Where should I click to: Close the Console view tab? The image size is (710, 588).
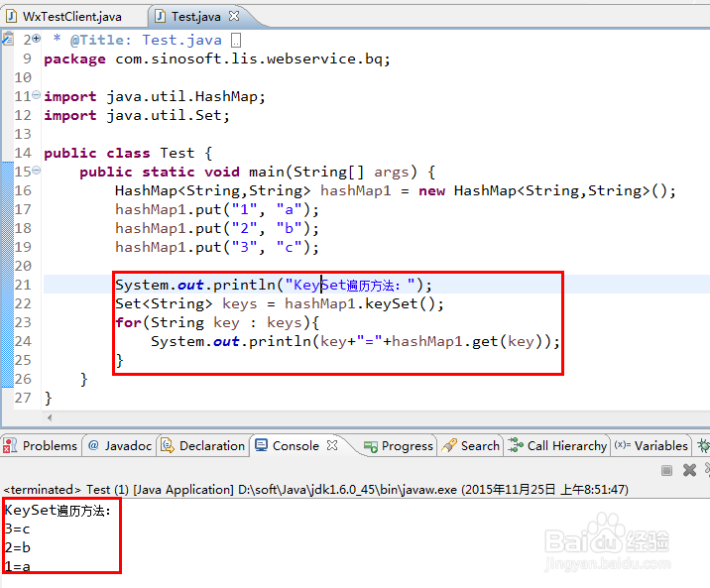pyautogui.click(x=332, y=445)
